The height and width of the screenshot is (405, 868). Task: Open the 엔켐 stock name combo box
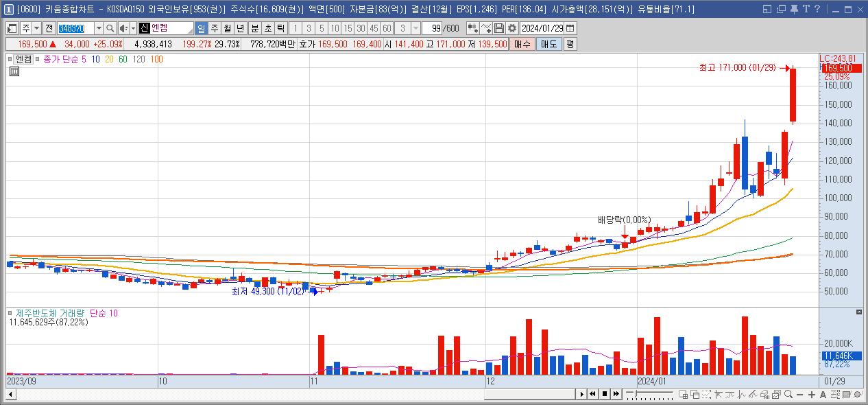166,28
